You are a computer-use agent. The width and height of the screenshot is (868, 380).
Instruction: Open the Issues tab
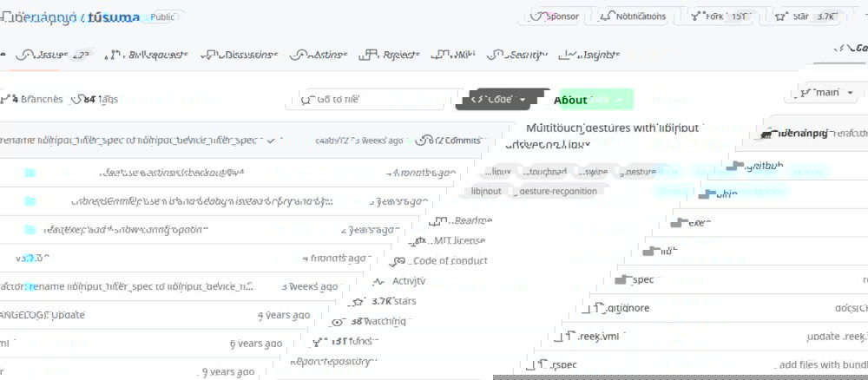coord(53,55)
